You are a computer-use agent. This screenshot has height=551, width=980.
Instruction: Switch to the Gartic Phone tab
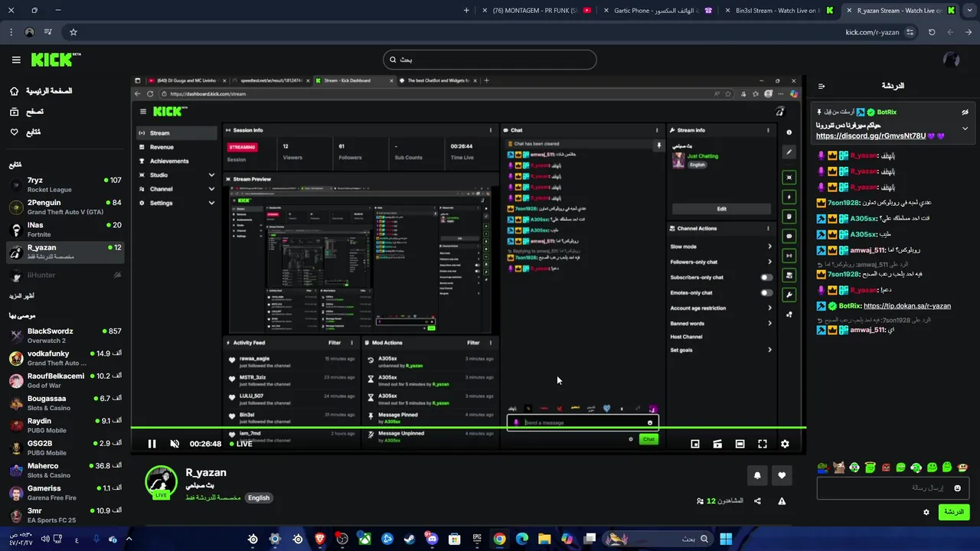(x=657, y=11)
